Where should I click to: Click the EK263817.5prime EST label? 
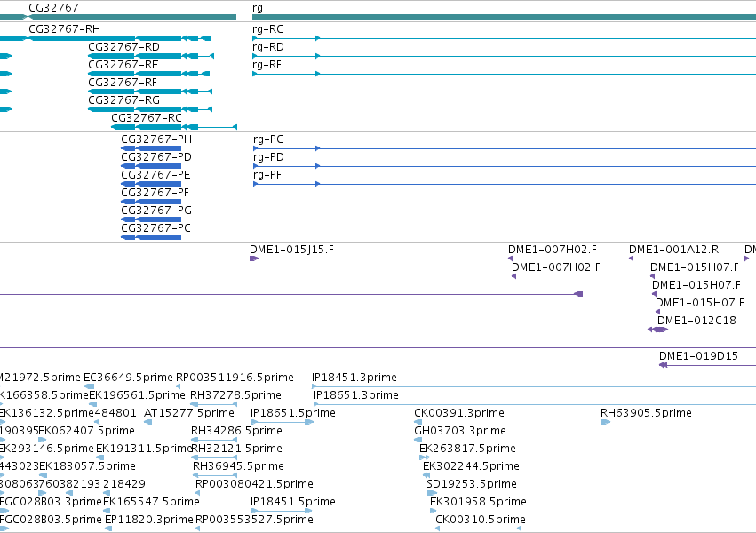point(467,449)
